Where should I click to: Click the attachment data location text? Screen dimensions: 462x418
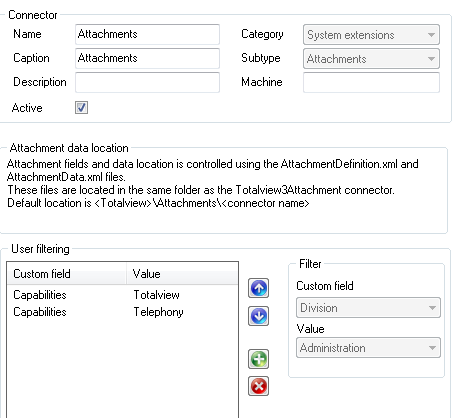pyautogui.click(x=212, y=183)
